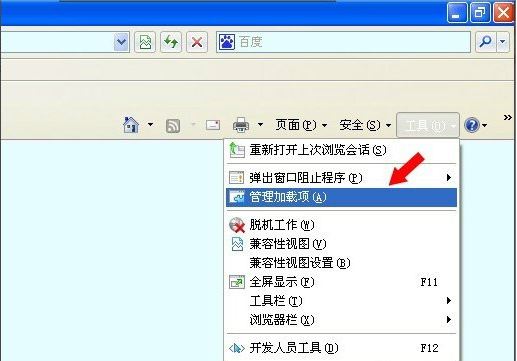Click the full screen menu icon
The height and width of the screenshot is (361, 517).
(237, 282)
